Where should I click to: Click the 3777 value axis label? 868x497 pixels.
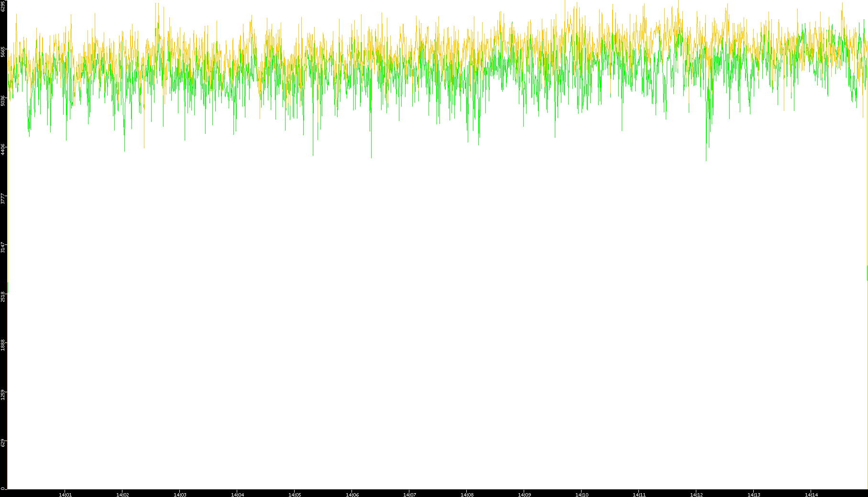pyautogui.click(x=3, y=199)
